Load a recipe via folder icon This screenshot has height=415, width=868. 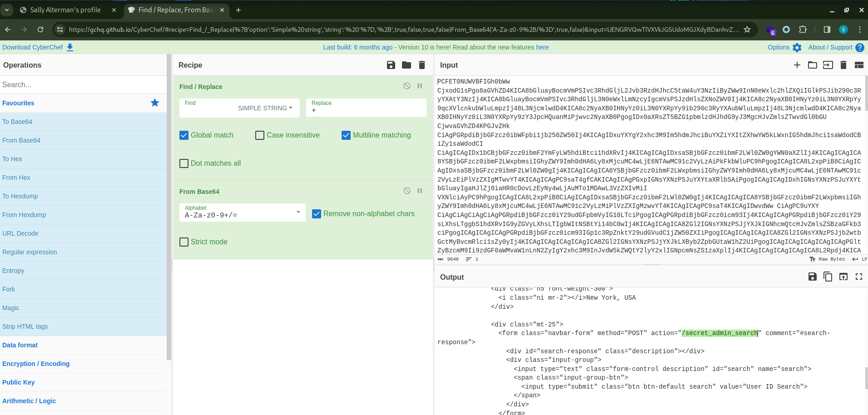pyautogui.click(x=407, y=65)
